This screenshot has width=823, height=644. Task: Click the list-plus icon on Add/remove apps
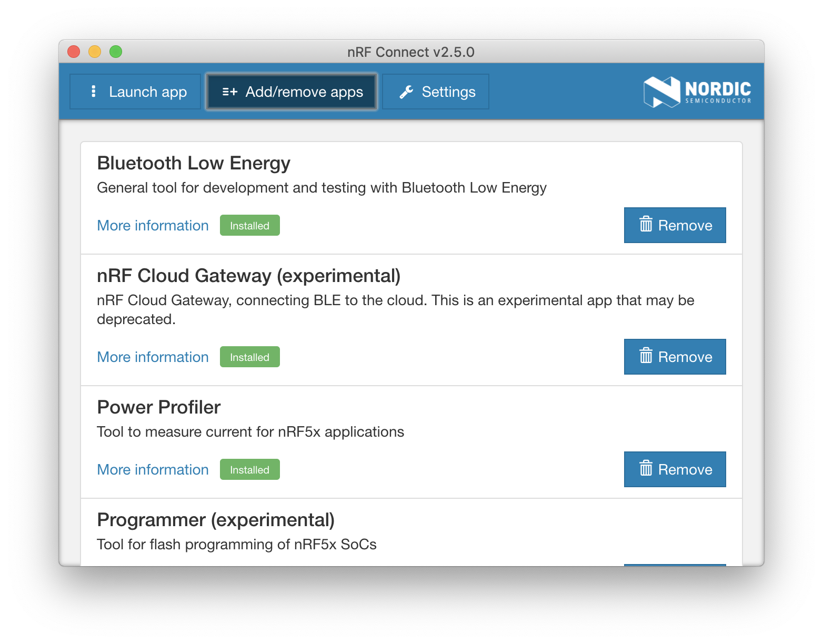(x=230, y=92)
